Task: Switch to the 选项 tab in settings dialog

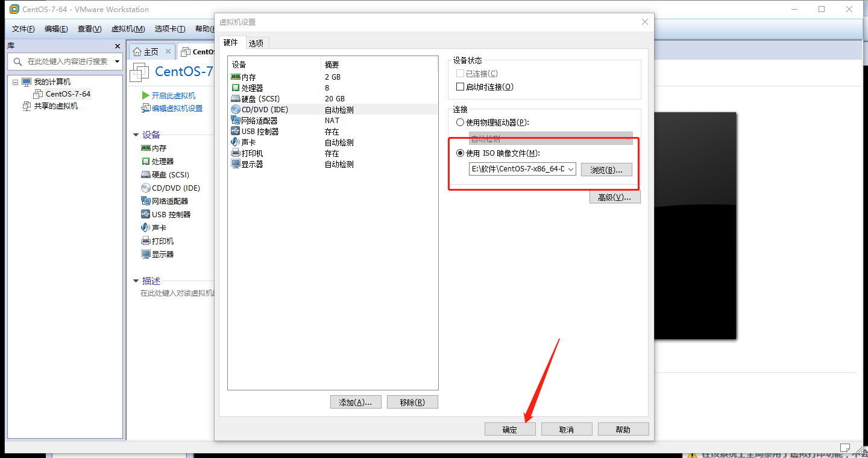Action: [256, 43]
